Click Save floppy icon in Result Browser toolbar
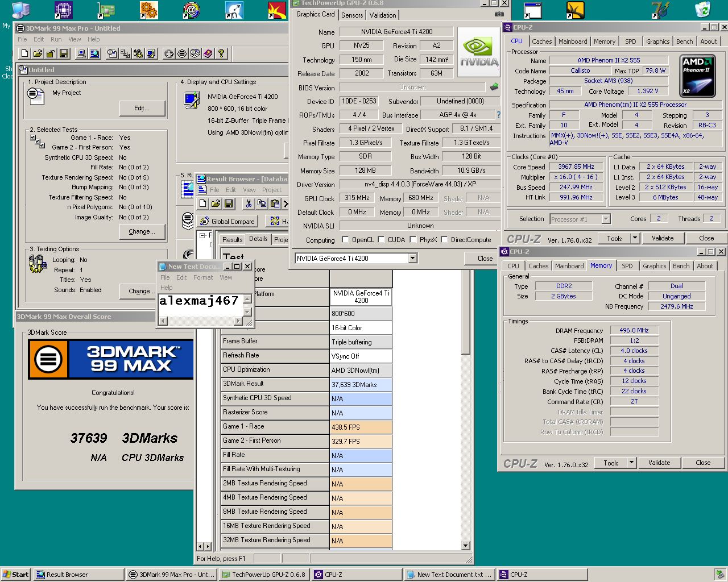 (x=229, y=203)
